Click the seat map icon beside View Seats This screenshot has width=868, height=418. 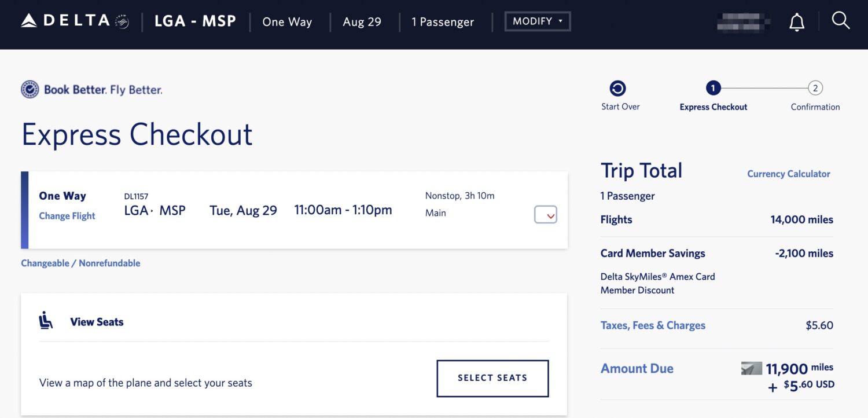coord(46,320)
